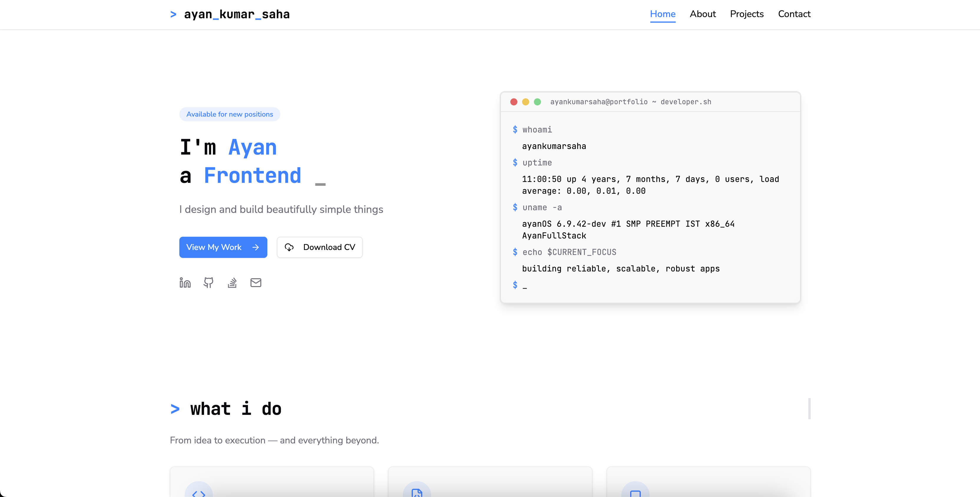This screenshot has width=980, height=497.
Task: Open the GitHub icon below the hero text
Action: click(x=208, y=283)
